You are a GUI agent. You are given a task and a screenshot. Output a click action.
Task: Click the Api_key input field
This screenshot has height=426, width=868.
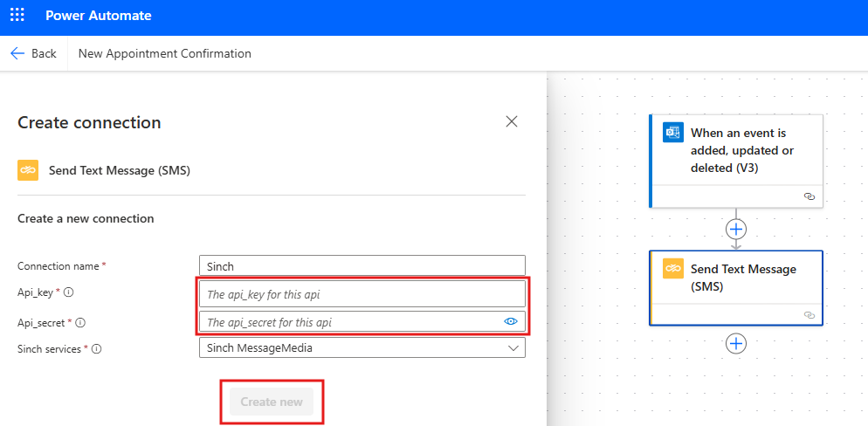[x=362, y=294]
